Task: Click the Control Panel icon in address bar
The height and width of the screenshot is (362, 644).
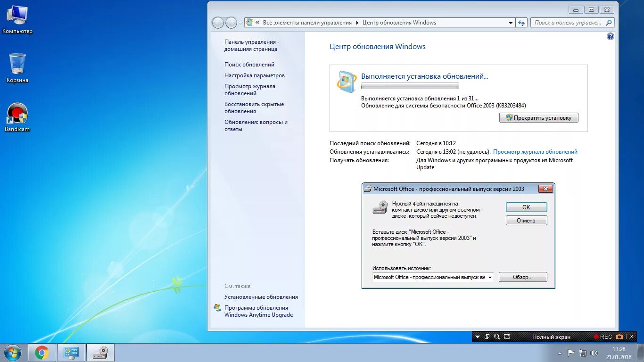Action: 249,23
